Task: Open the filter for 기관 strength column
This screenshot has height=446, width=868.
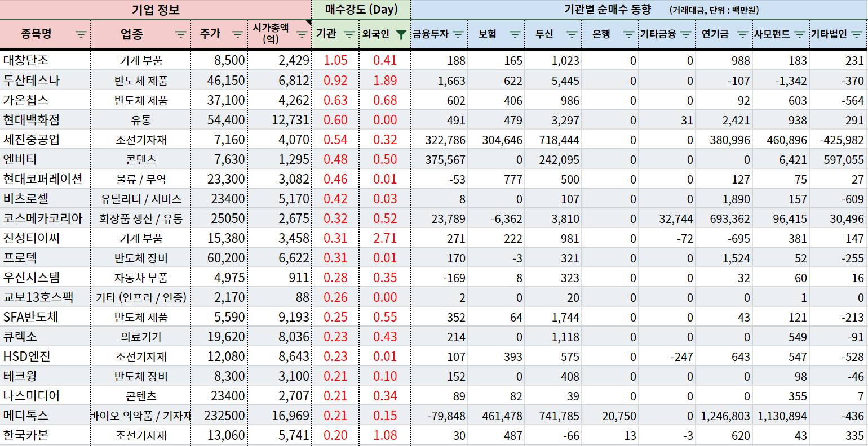Action: click(x=349, y=34)
